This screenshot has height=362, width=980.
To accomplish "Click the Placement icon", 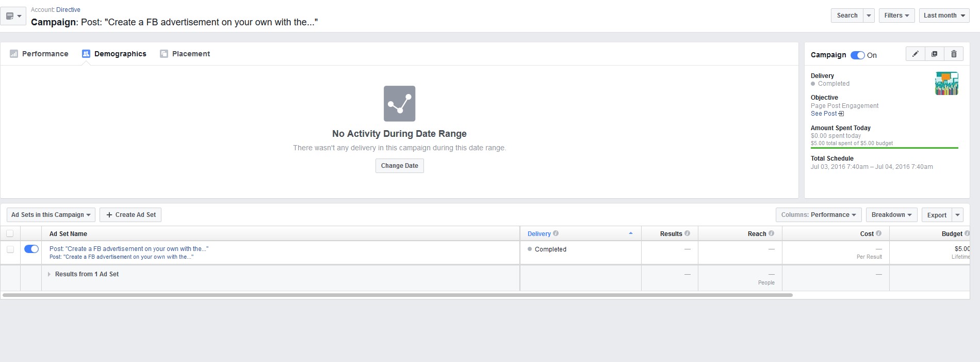I will point(164,54).
